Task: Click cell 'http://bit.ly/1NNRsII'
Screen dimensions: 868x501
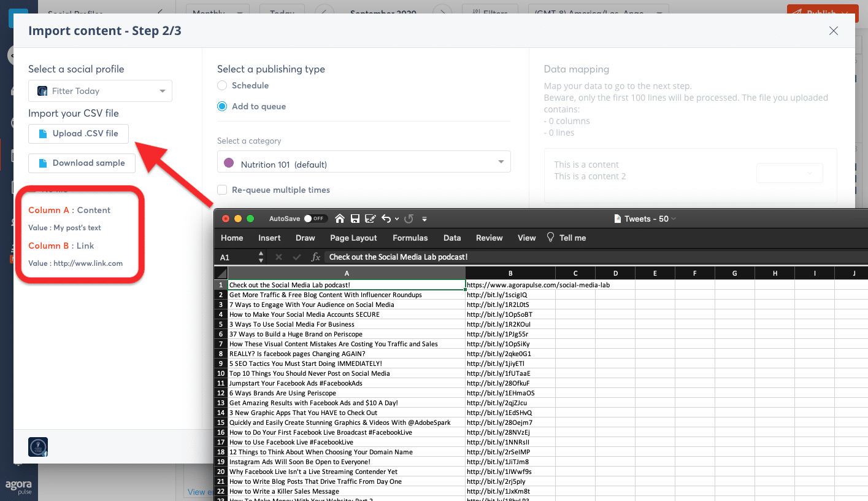Action: (x=510, y=442)
